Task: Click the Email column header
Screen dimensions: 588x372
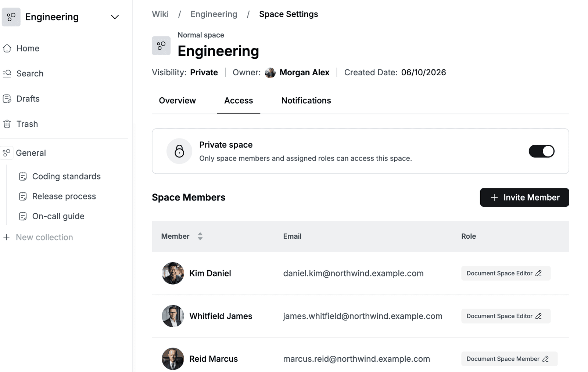Action: coord(292,236)
